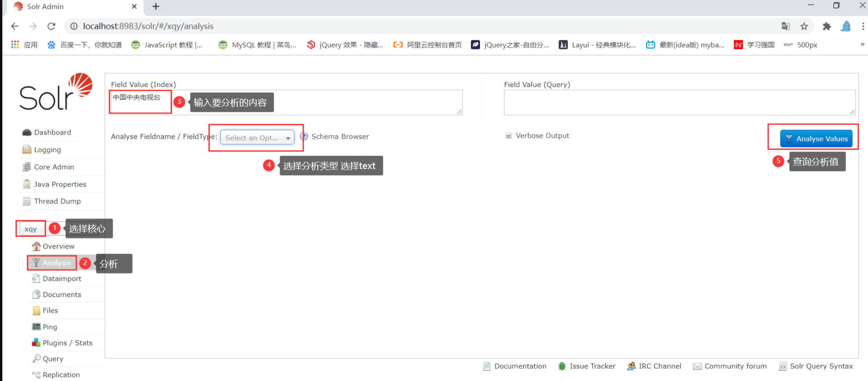Focus the Field Value (Index) textarea
The width and height of the screenshot is (868, 381).
pos(287,102)
